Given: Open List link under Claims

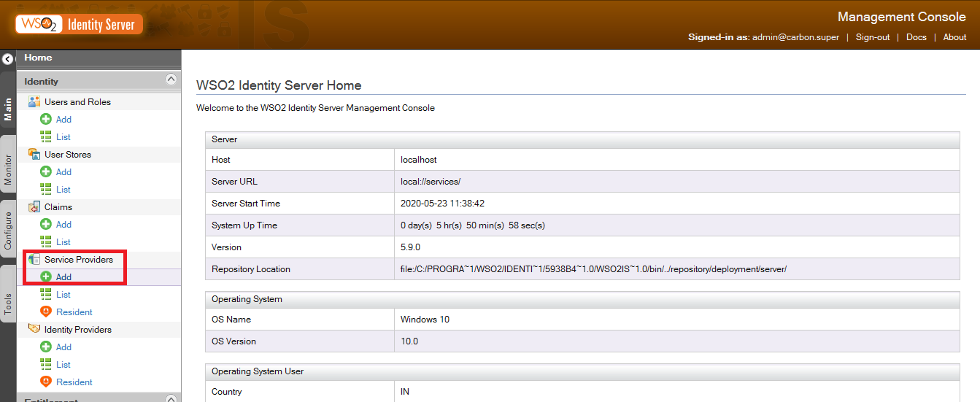Looking at the screenshot, I should coord(63,242).
